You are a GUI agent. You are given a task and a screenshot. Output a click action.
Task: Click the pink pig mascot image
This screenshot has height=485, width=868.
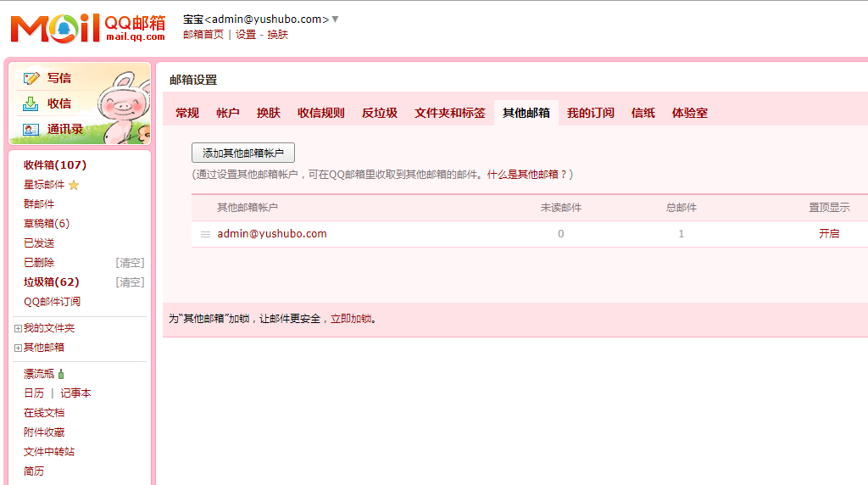click(122, 106)
